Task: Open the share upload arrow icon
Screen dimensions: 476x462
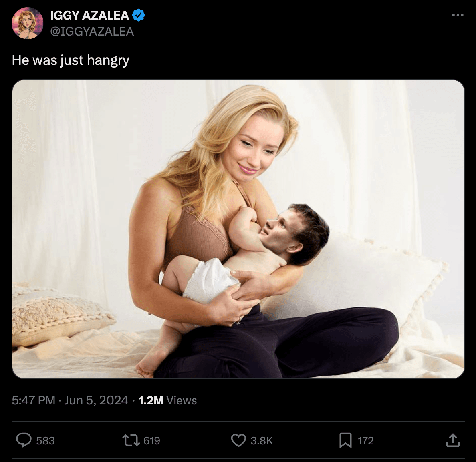Action: (453, 440)
